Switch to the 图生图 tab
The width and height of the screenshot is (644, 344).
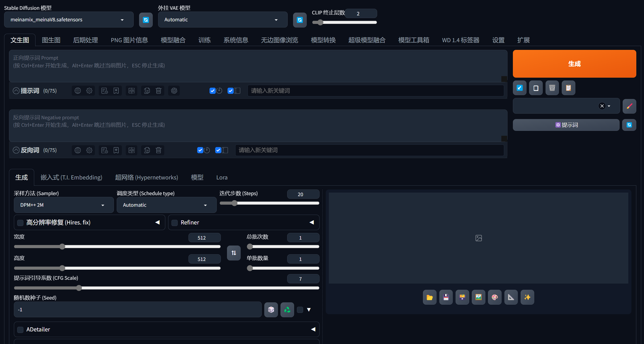point(51,40)
